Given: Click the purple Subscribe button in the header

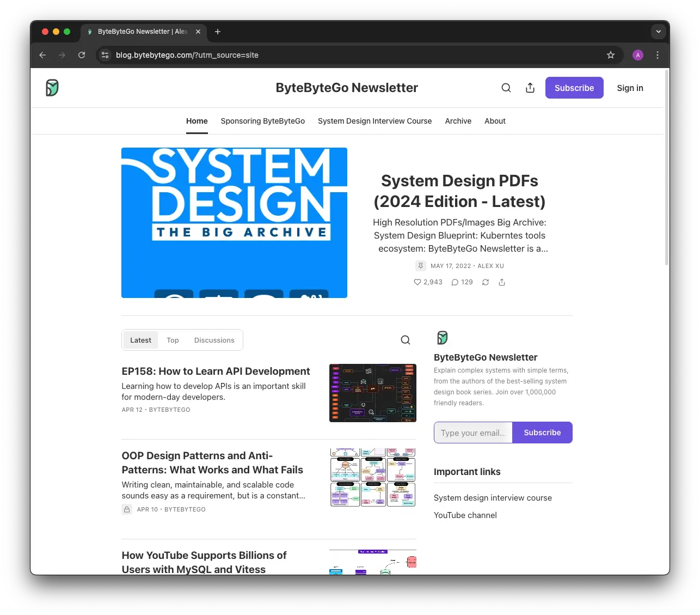Looking at the screenshot, I should (574, 88).
